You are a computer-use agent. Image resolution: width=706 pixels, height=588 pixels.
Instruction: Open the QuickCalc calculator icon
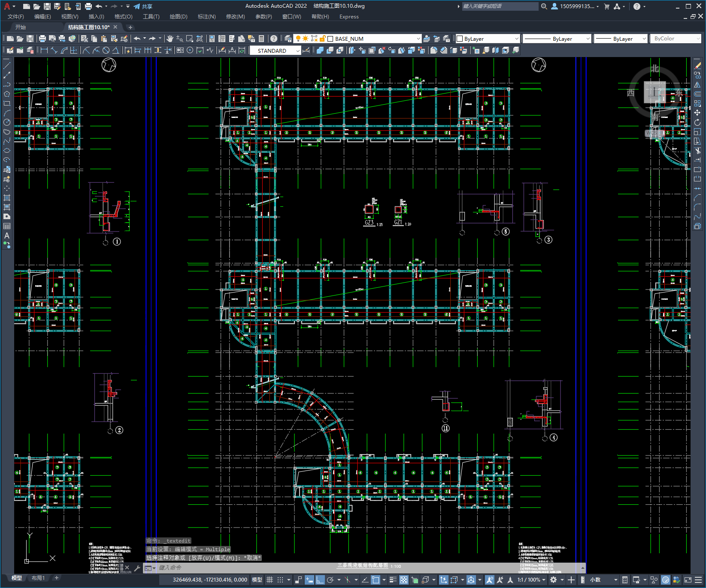[x=261, y=39]
